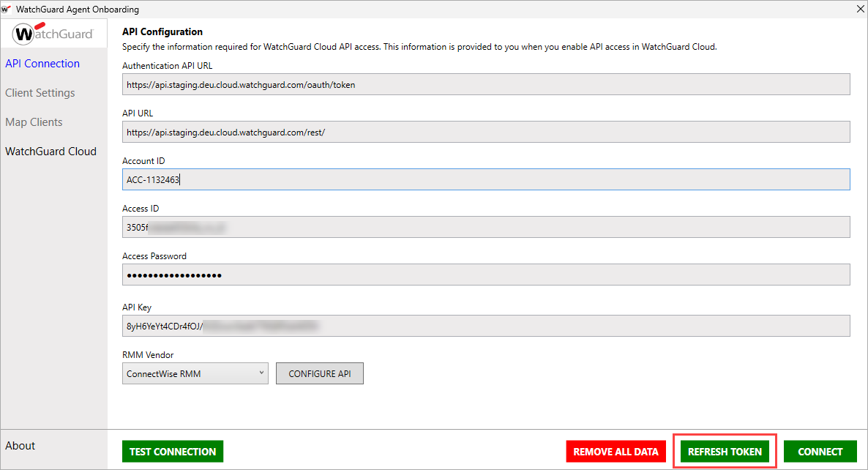Select the API Connection section

click(42, 64)
